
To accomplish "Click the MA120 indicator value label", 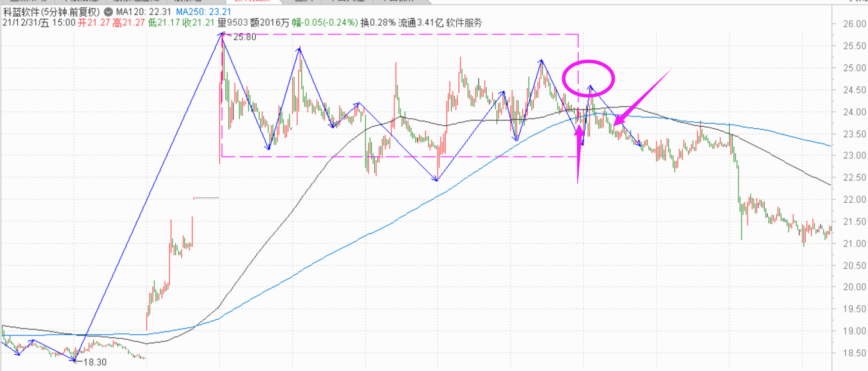I will [143, 12].
